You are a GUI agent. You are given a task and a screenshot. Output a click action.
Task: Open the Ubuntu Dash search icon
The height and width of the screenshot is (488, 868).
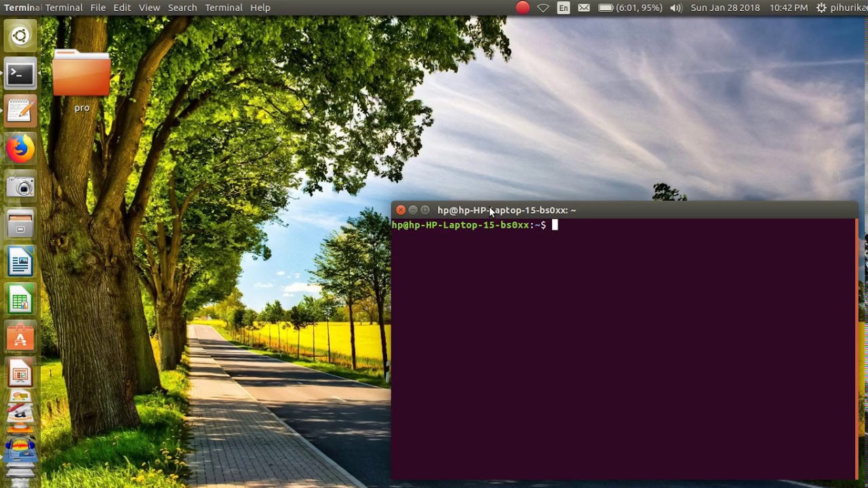(x=20, y=36)
